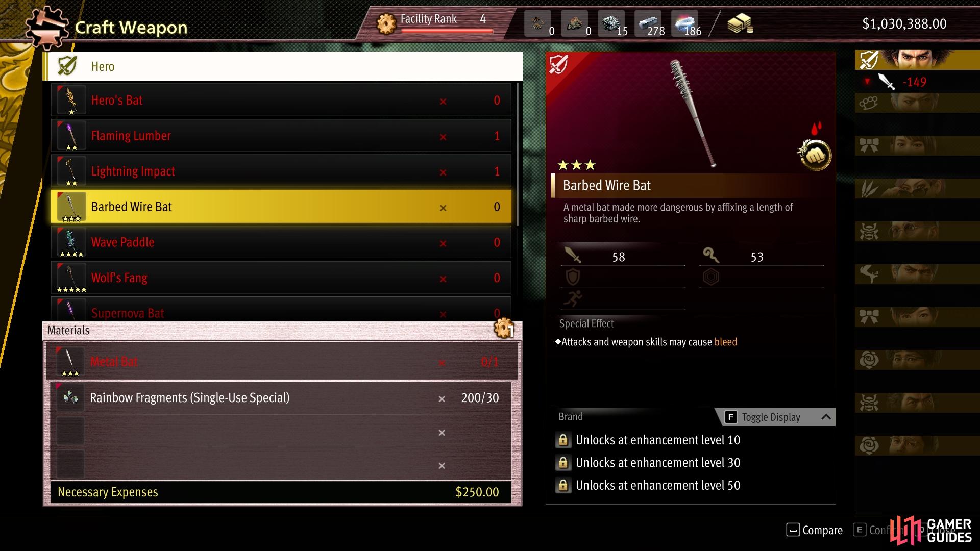This screenshot has width=980, height=551.
Task: Choose Wolf's Fang from weapon list
Action: (x=281, y=278)
